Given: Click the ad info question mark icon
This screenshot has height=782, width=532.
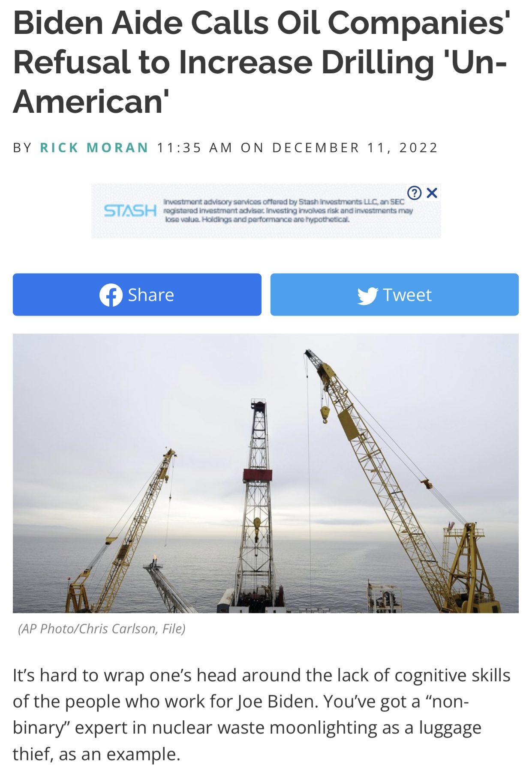Looking at the screenshot, I should 414,193.
